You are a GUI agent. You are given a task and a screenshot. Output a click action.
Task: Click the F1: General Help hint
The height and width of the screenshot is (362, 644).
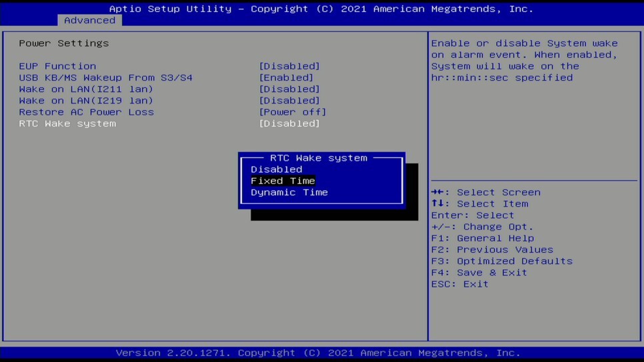[x=483, y=238]
